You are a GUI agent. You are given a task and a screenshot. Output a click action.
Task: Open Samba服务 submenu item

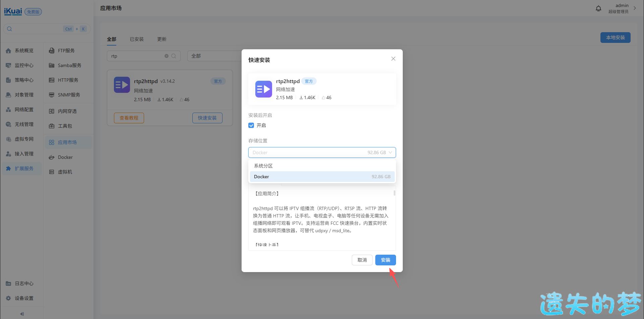[68, 65]
